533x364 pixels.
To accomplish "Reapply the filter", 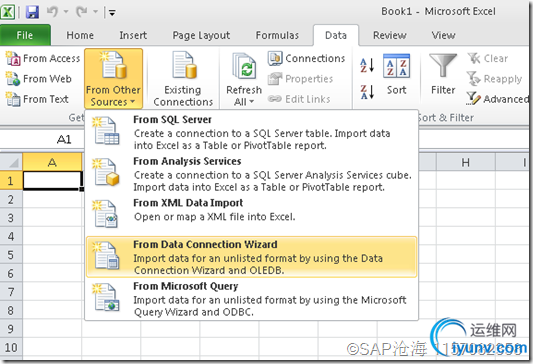I will (x=494, y=79).
